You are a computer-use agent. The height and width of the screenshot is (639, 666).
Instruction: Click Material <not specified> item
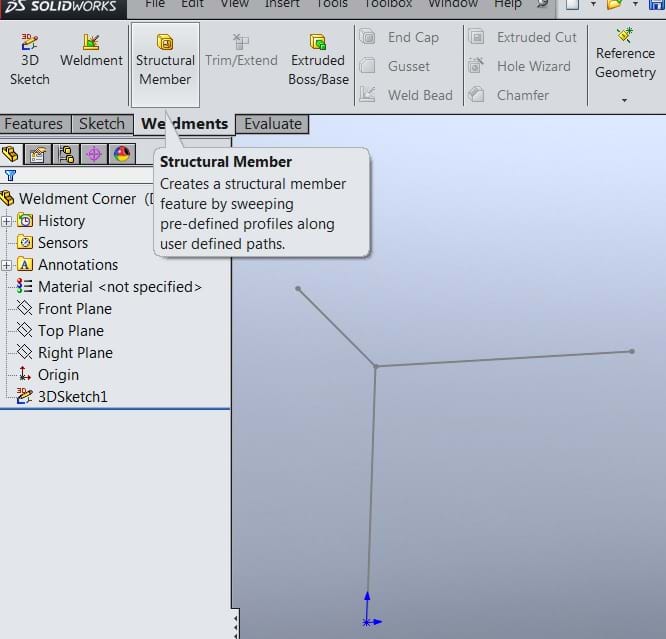click(x=119, y=287)
